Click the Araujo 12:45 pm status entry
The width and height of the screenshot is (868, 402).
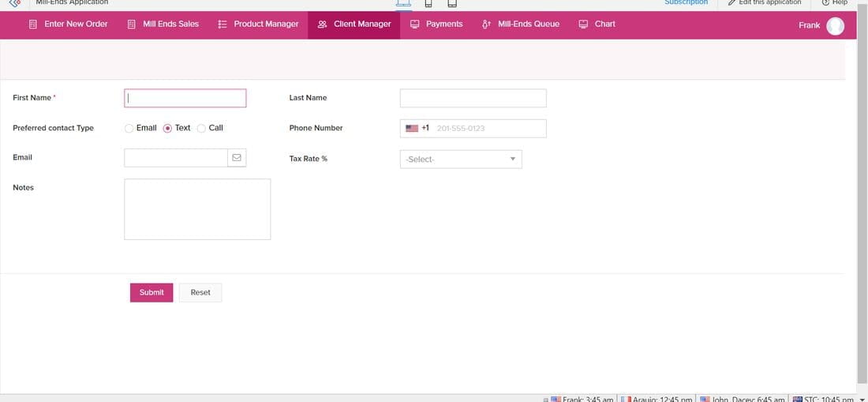pos(656,399)
